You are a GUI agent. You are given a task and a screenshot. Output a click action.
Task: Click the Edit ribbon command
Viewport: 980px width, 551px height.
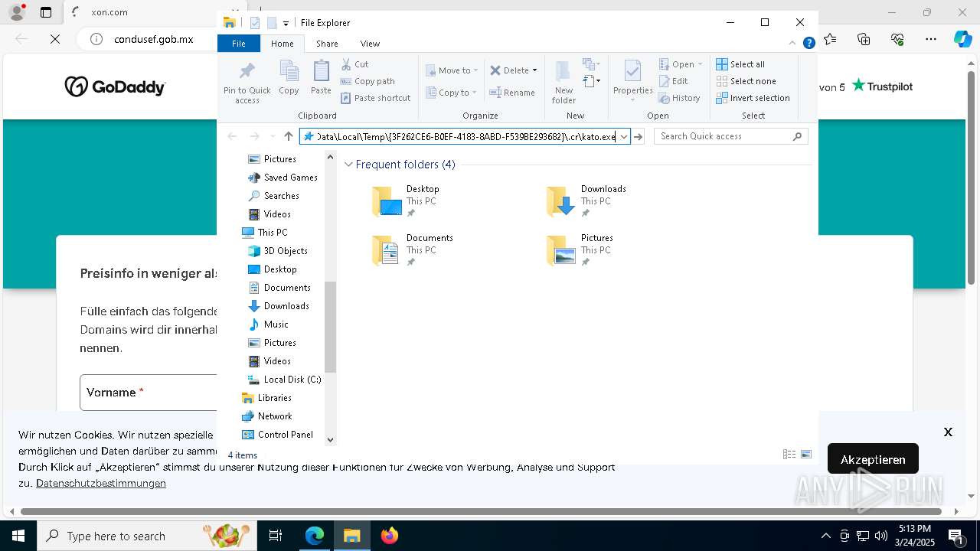673,81
